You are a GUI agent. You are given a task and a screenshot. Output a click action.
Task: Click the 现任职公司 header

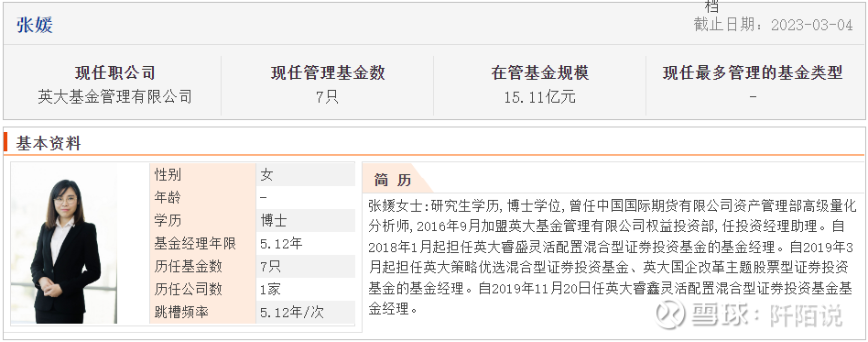click(115, 72)
